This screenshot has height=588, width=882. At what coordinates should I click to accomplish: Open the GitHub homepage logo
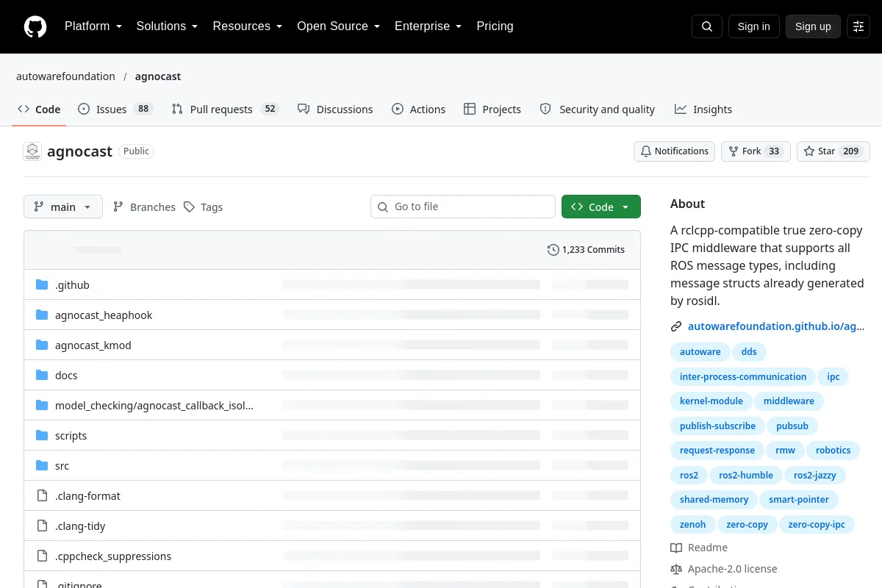click(x=35, y=26)
